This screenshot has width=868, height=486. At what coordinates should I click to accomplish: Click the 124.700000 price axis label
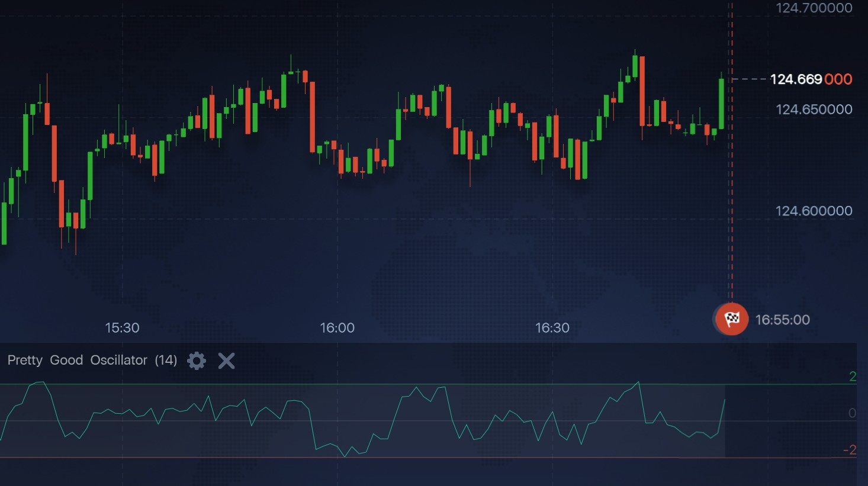[x=814, y=8]
